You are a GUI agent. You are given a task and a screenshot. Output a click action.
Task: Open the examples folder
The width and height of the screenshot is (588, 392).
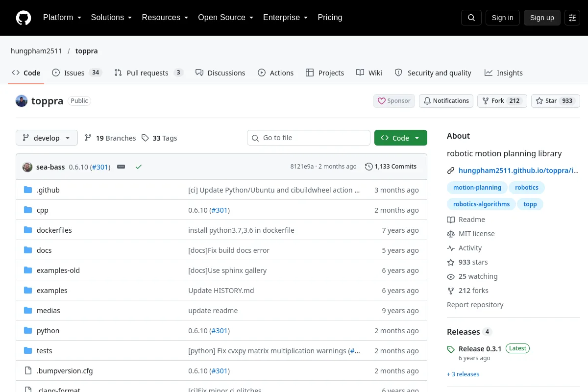coord(52,291)
